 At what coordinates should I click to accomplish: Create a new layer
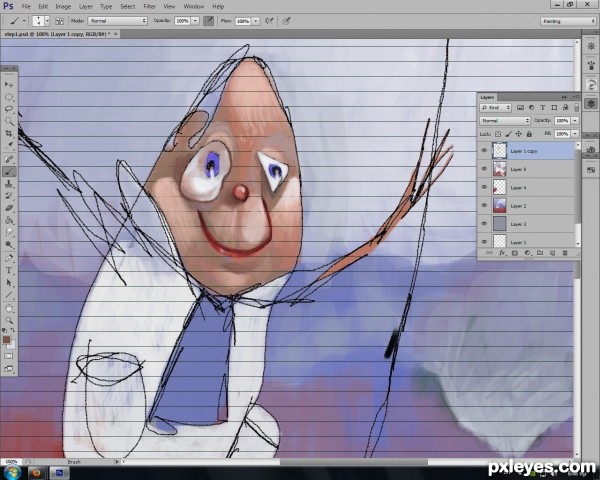click(x=553, y=253)
